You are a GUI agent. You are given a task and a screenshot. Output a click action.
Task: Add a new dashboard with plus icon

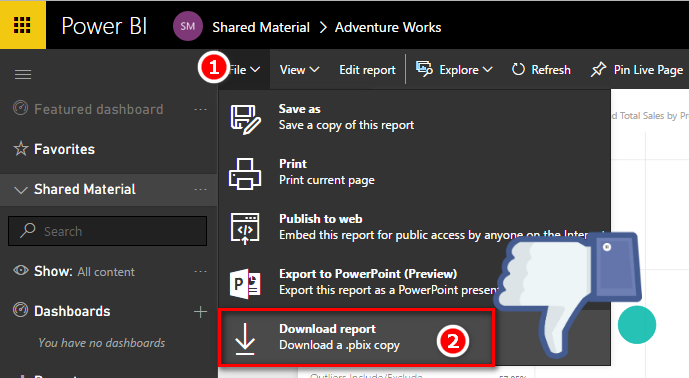(x=200, y=312)
